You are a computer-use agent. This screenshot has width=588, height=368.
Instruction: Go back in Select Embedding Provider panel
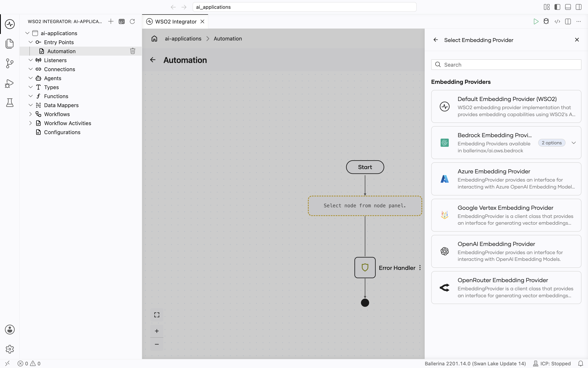tap(436, 40)
